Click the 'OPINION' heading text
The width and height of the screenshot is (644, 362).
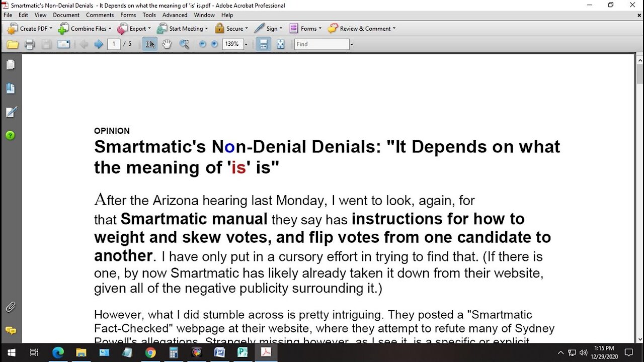[112, 131]
